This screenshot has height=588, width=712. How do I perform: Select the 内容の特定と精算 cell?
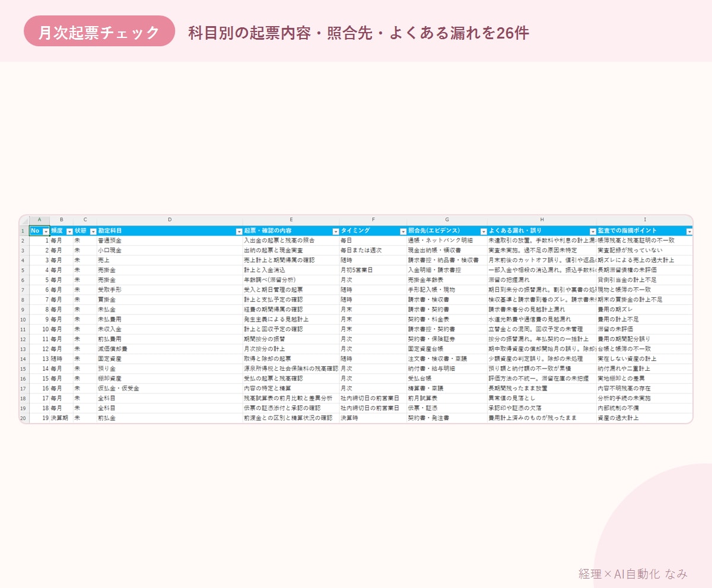point(291,388)
